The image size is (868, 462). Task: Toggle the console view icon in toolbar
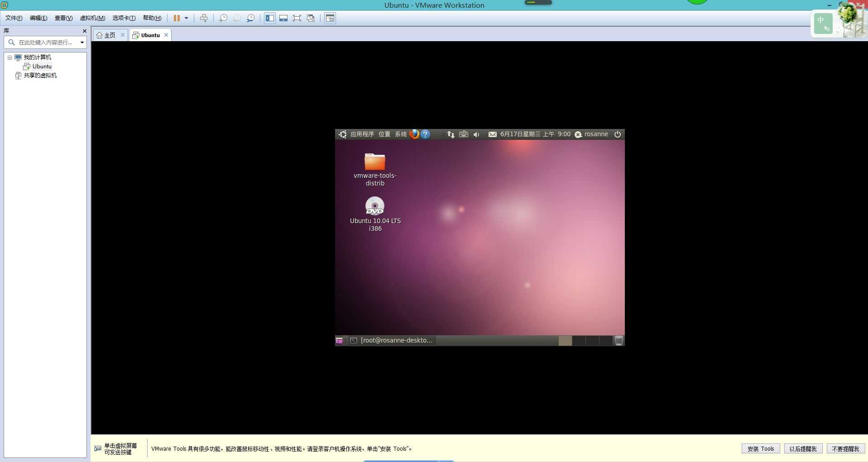330,18
